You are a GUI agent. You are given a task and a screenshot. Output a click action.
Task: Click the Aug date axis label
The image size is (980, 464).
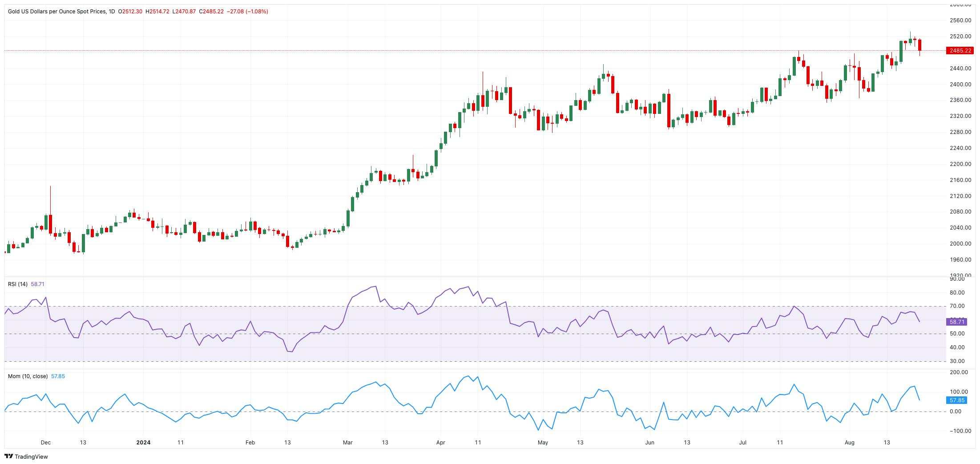(x=849, y=443)
